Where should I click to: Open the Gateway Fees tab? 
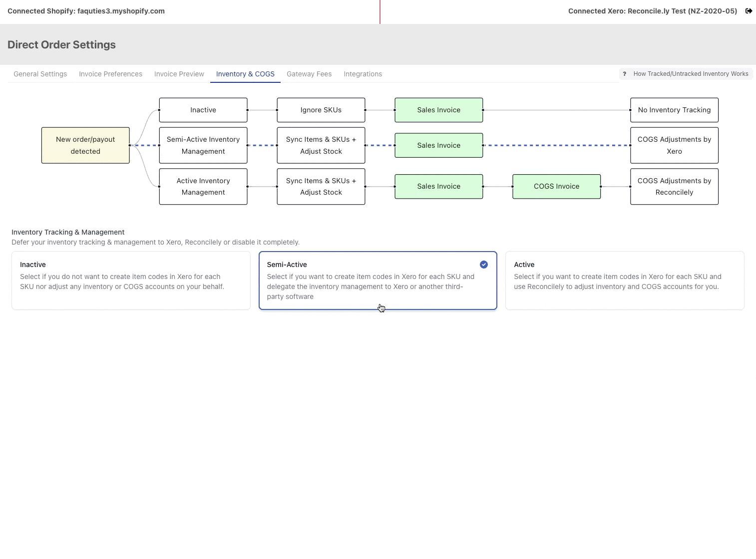pos(309,74)
